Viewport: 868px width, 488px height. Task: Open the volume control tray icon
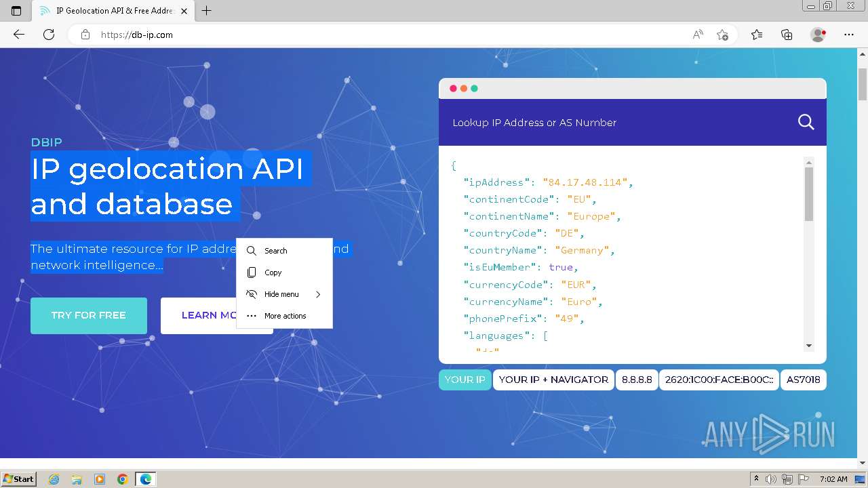click(771, 479)
